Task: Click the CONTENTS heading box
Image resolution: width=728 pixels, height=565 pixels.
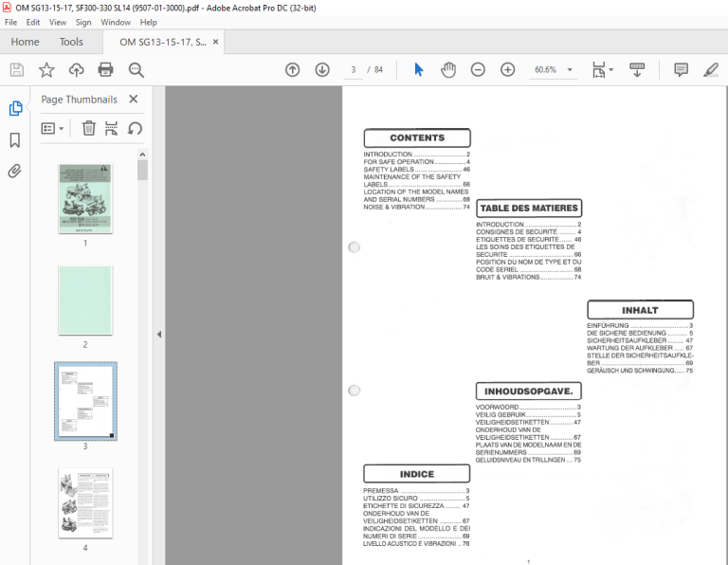Action: click(x=417, y=137)
